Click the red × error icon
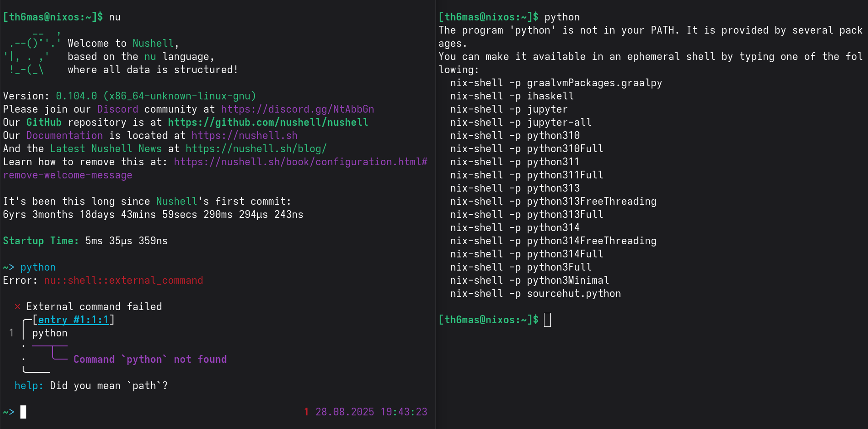This screenshot has height=429, width=868. click(x=17, y=307)
